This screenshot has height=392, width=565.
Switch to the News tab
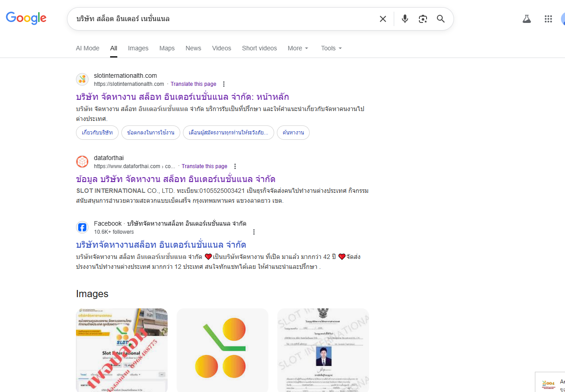tap(193, 48)
